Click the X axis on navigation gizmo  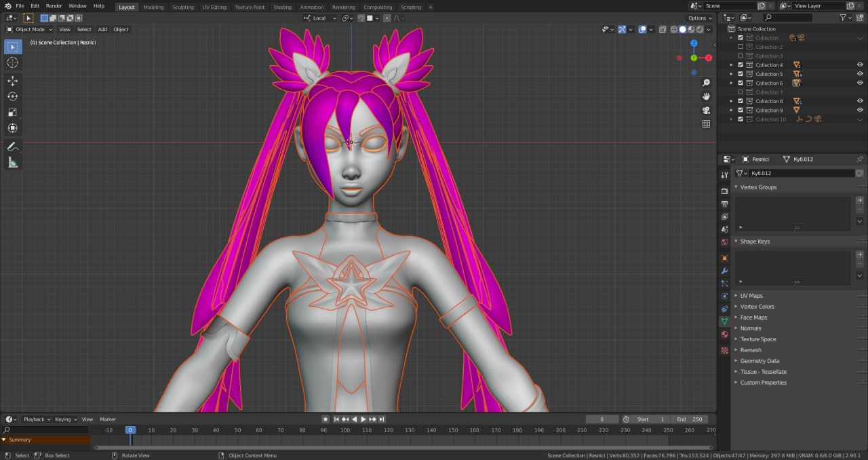point(709,58)
